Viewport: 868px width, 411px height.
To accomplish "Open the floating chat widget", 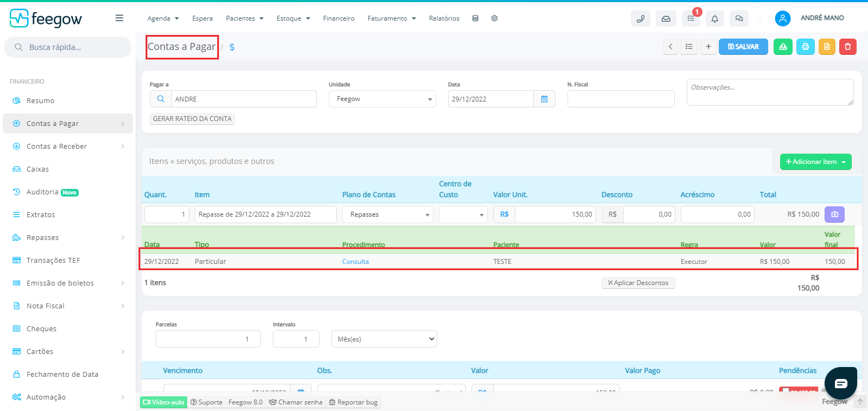I will (840, 383).
